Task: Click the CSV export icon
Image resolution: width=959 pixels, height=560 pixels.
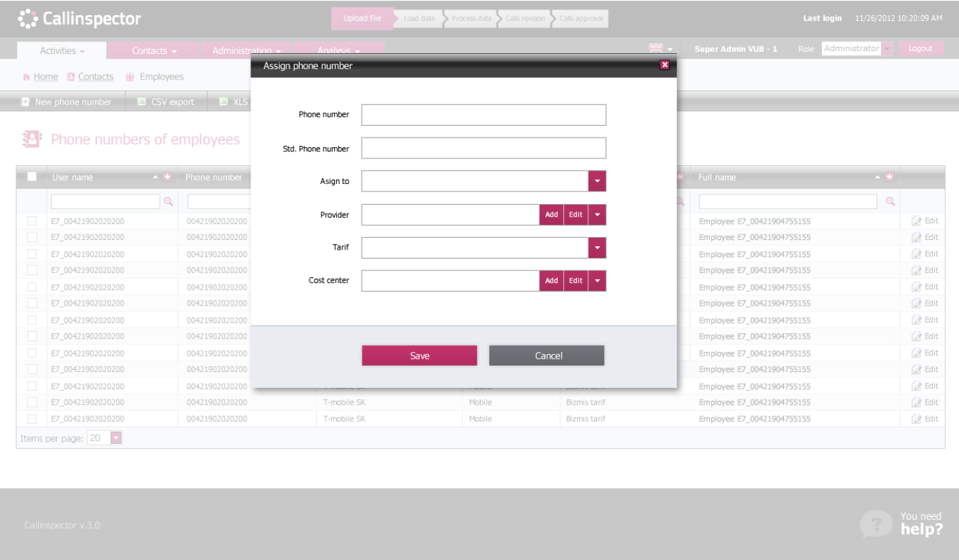Action: click(x=143, y=101)
